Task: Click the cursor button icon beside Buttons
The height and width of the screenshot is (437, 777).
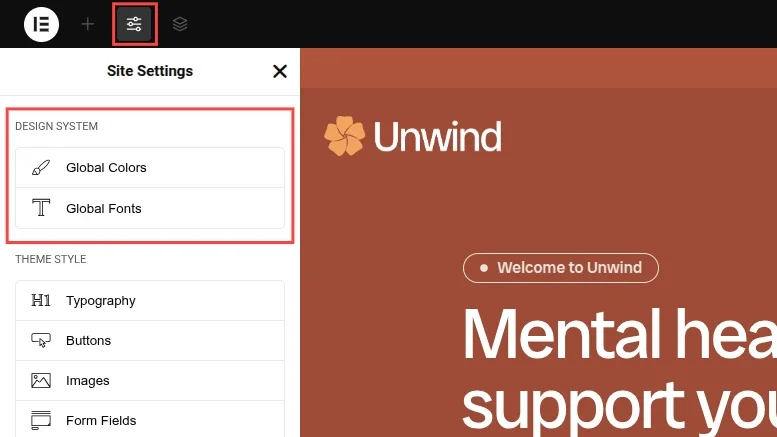Action: [x=41, y=340]
